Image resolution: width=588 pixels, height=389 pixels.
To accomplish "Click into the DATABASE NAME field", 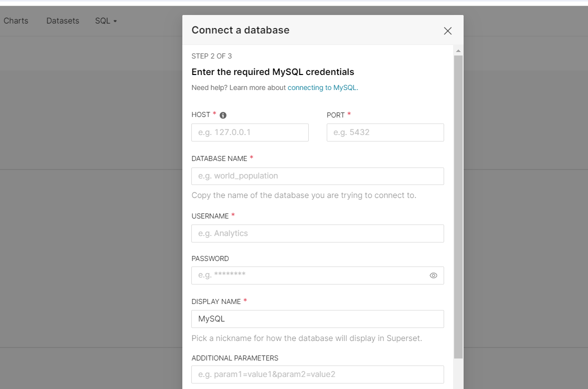I will click(318, 176).
